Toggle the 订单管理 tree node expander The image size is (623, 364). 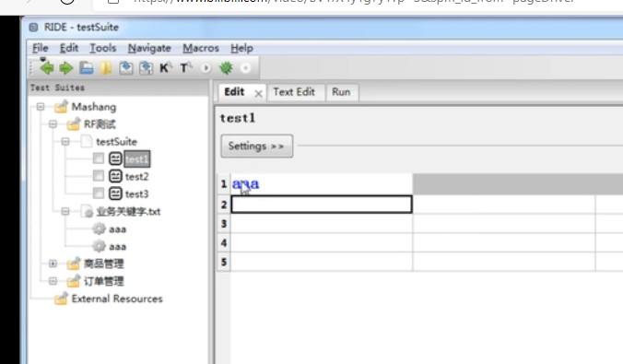point(53,281)
